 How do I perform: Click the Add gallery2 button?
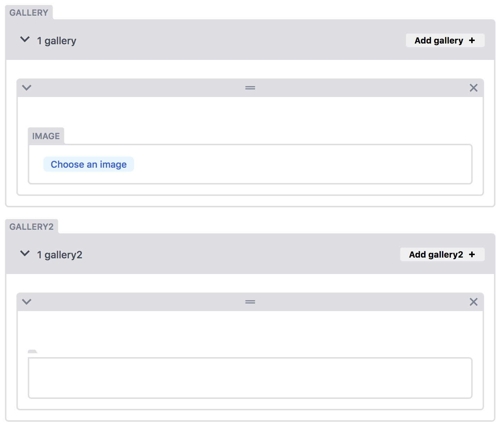click(442, 254)
